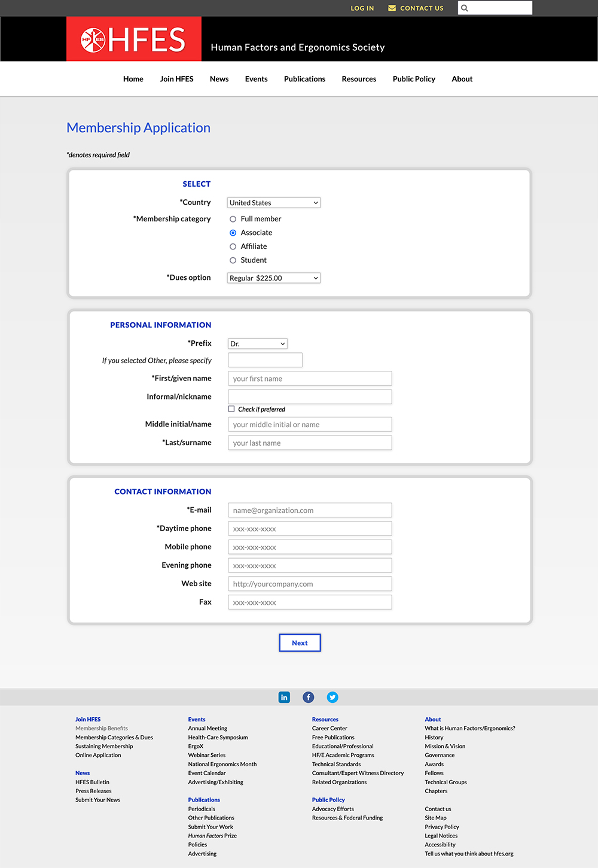The image size is (598, 868).
Task: Open the Online Application footer link
Action: [98, 755]
